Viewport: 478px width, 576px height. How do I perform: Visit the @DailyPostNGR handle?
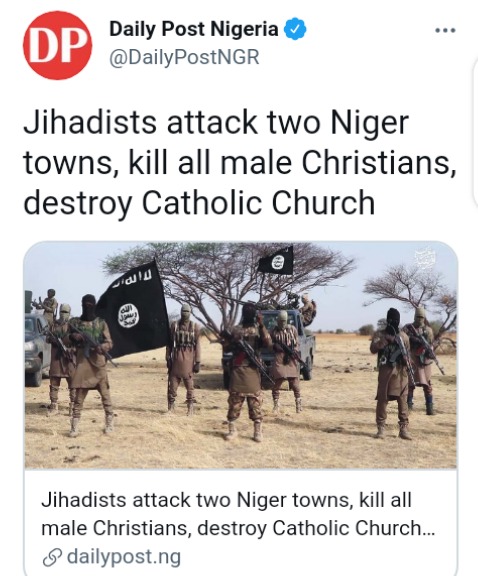coord(184,57)
